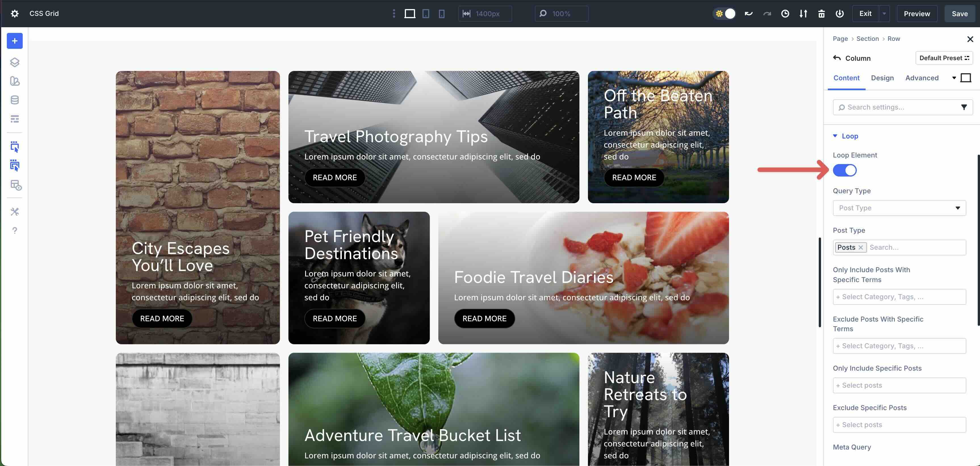Select the mobile viewport icon
Image resolution: width=980 pixels, height=466 pixels.
441,13
